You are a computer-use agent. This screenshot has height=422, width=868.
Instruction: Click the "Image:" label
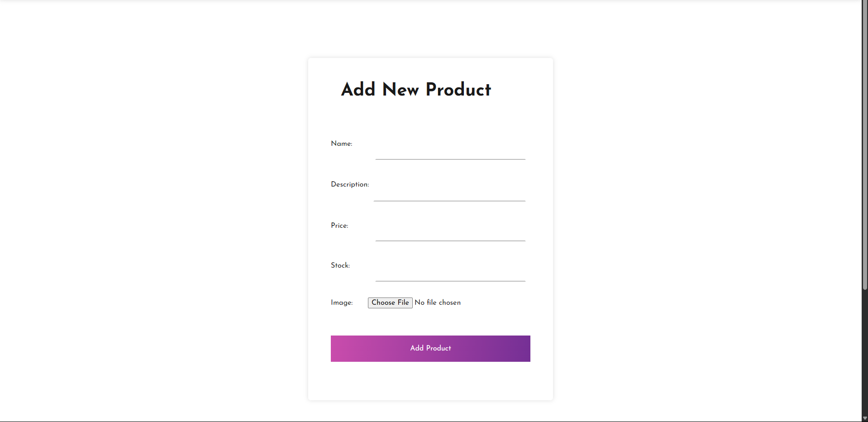(342, 302)
